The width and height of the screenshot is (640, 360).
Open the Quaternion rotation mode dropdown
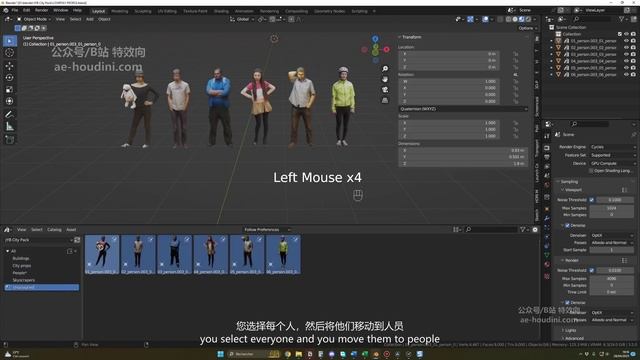pyautogui.click(x=463, y=109)
